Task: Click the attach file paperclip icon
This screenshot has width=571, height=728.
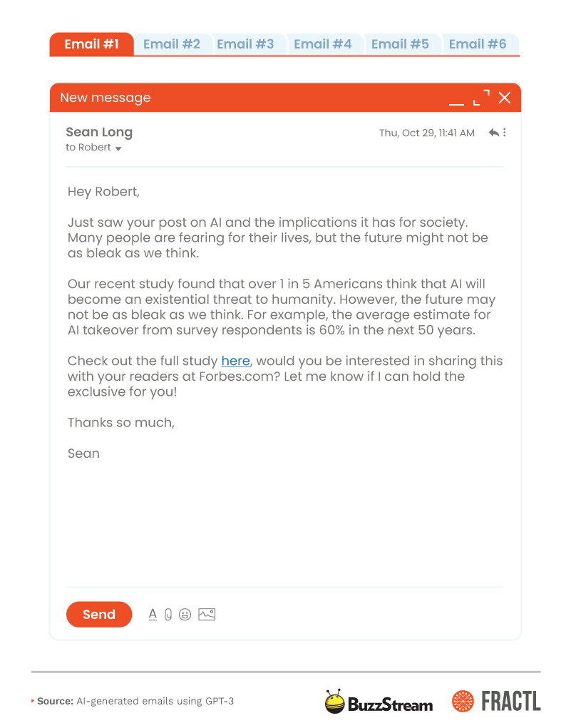Action: click(168, 614)
